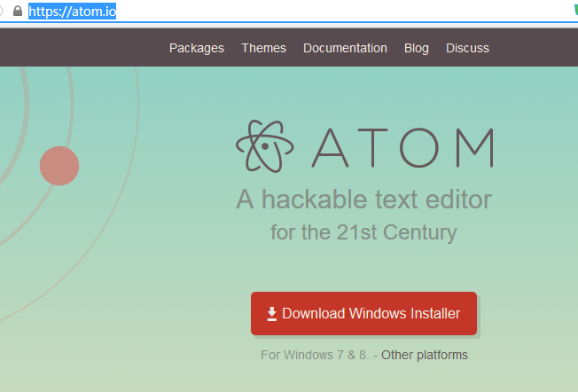This screenshot has height=392, width=578.
Task: Go to the Themes section
Action: point(263,48)
